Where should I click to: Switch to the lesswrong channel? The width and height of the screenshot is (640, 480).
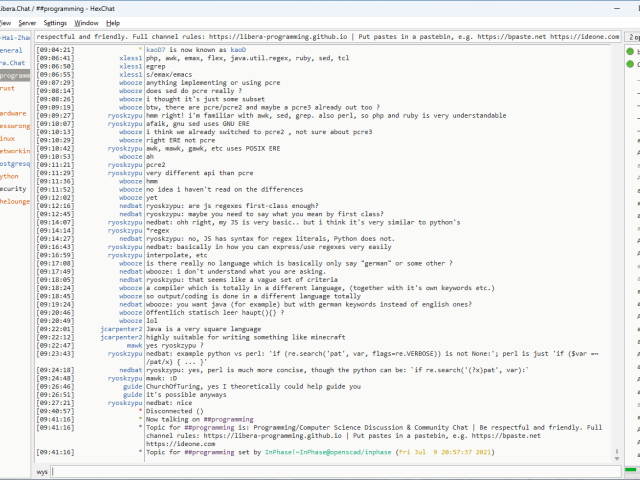(14, 126)
